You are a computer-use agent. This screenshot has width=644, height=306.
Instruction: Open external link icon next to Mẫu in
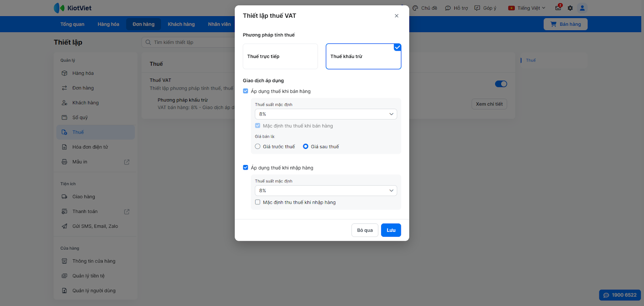click(x=127, y=162)
